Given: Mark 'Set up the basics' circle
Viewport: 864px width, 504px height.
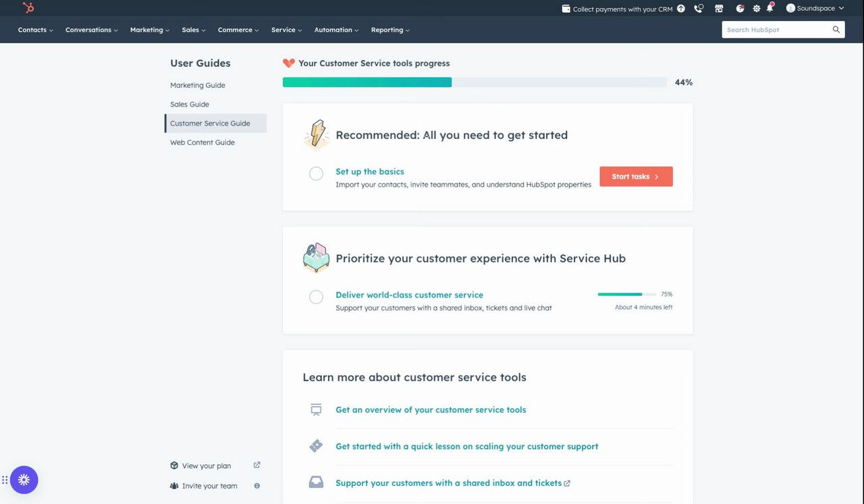Looking at the screenshot, I should click(316, 173).
